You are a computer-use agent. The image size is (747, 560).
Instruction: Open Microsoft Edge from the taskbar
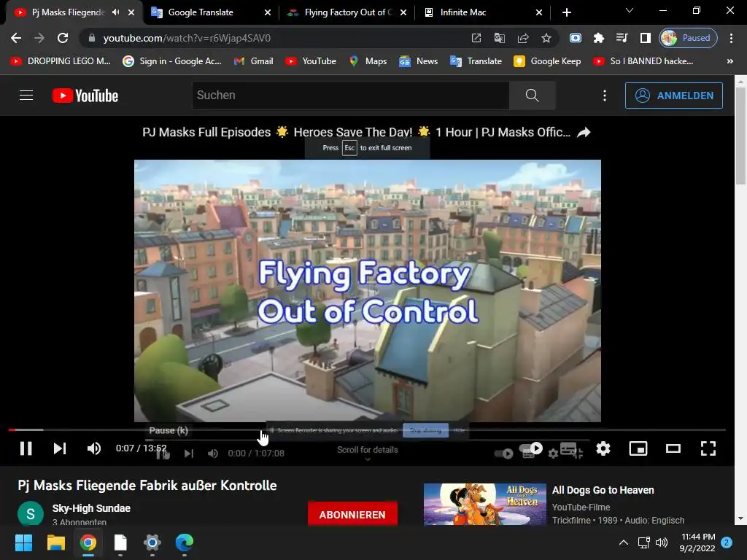click(x=185, y=542)
